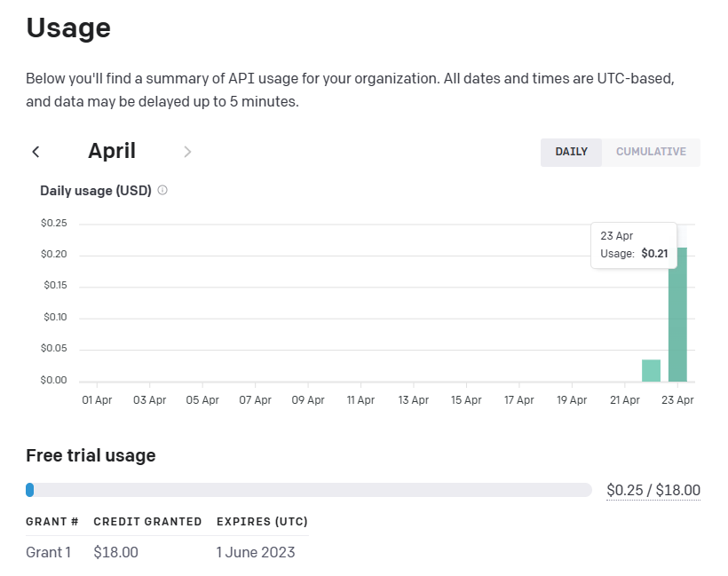Click the 01 Apr axis label
This screenshot has height=576, width=728.
98,400
